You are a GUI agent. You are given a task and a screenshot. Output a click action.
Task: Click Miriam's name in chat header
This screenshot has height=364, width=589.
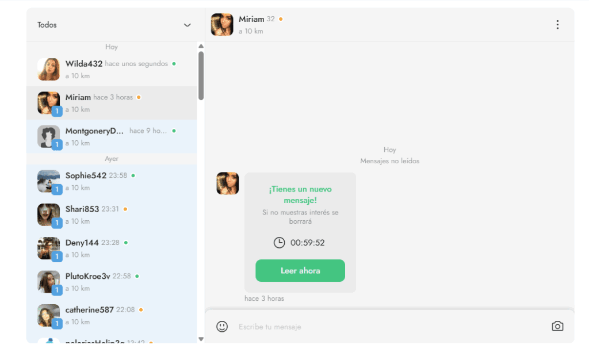point(251,19)
